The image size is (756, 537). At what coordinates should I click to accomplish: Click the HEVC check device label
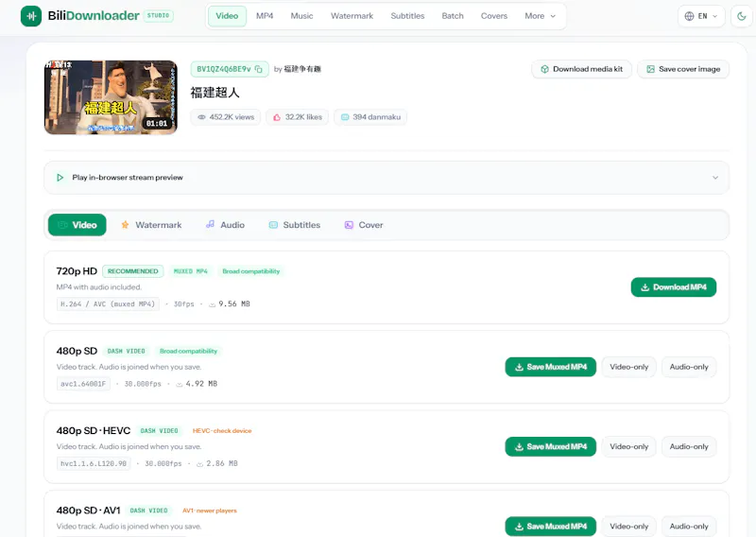point(222,431)
